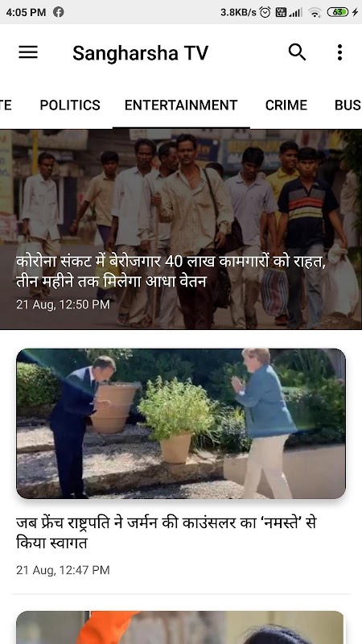Viewport: 362px width, 644px height.
Task: Tap the alarm clock status icon
Action: 265,12
